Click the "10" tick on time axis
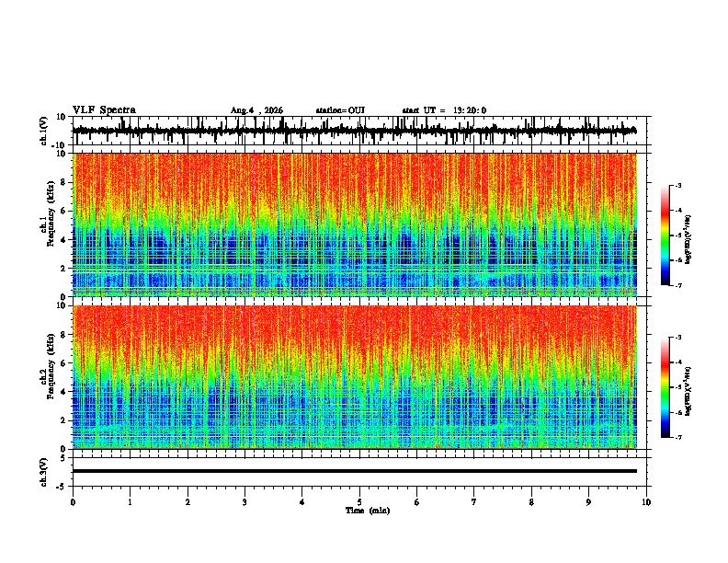This screenshot has height=563, width=728. pos(646,502)
